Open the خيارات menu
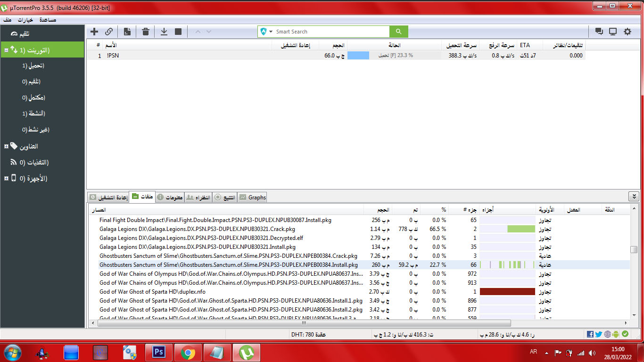The width and height of the screenshot is (644, 362). (x=25, y=20)
